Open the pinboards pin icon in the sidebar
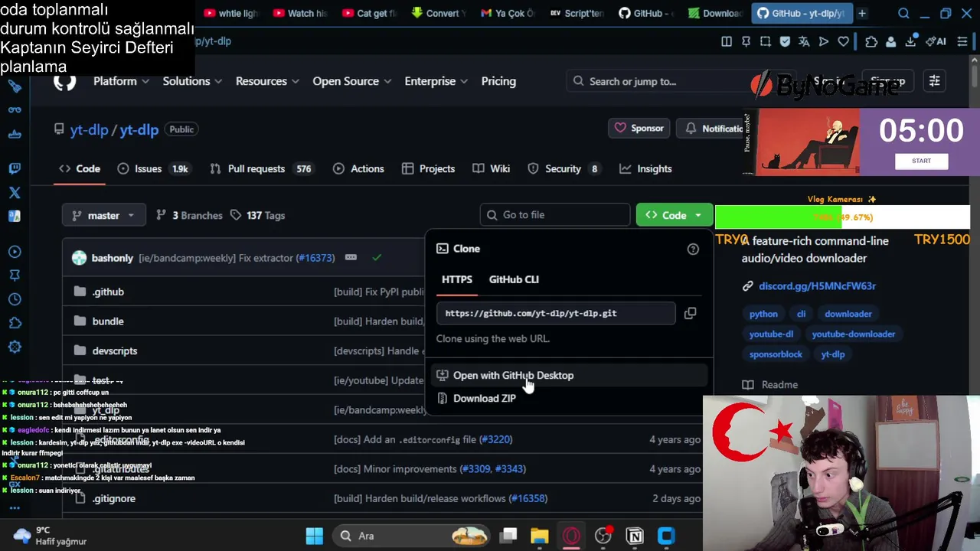The width and height of the screenshot is (980, 551). tap(15, 275)
